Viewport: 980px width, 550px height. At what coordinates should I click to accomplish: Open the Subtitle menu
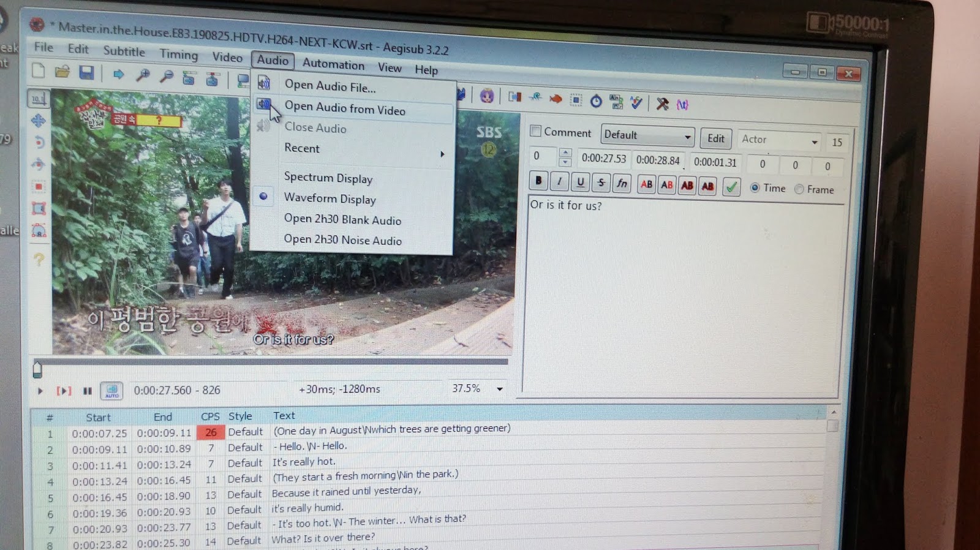click(x=124, y=51)
